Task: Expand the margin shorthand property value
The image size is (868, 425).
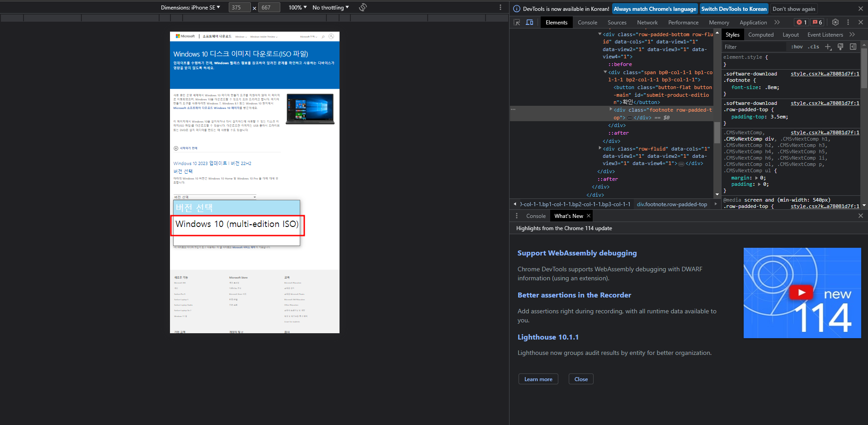Action: (x=757, y=178)
